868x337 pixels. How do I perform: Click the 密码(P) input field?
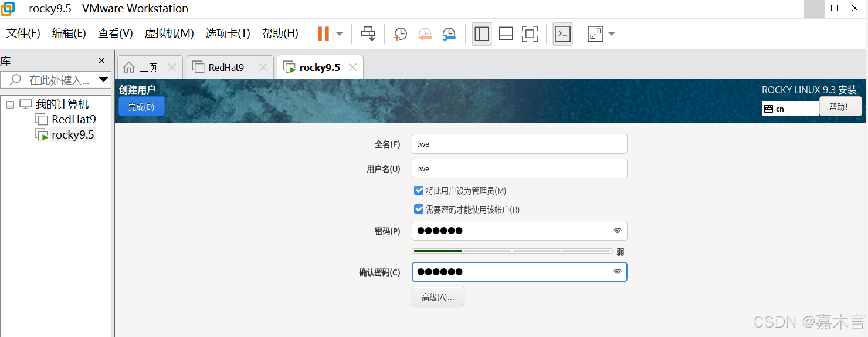[x=520, y=231]
